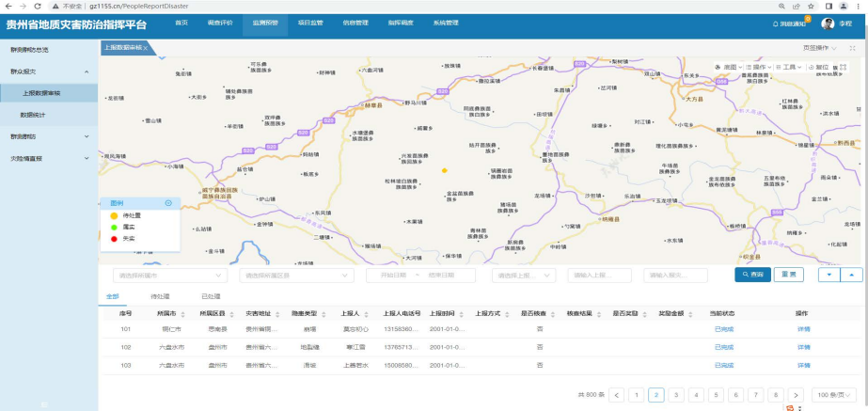868x411 pixels.
Task: Click the browser zoom magnifier icon
Action: click(x=782, y=6)
